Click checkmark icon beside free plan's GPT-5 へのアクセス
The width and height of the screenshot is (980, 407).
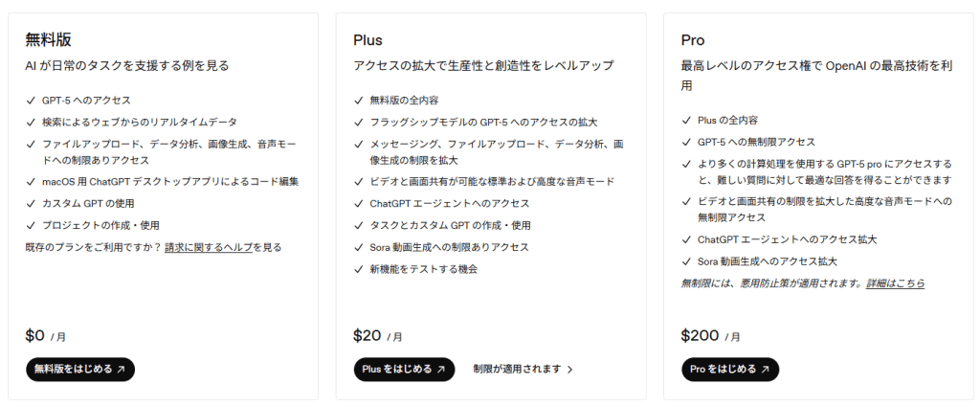coord(32,100)
